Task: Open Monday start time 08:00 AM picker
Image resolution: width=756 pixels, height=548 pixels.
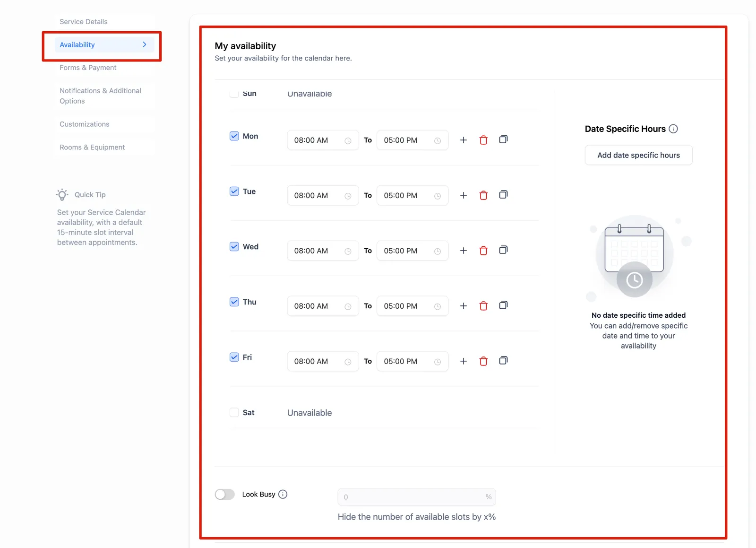Action: [x=323, y=140]
